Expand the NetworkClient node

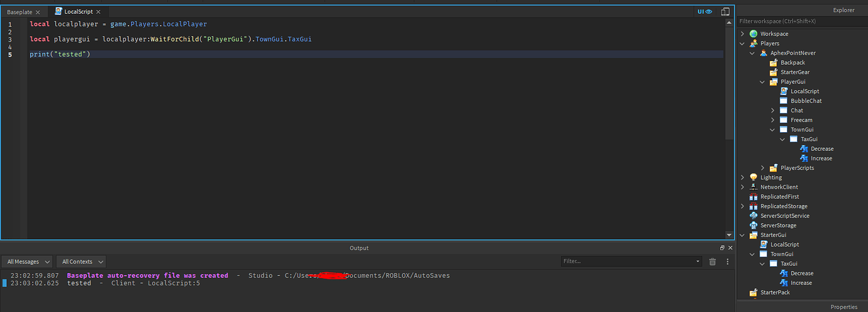coord(743,187)
